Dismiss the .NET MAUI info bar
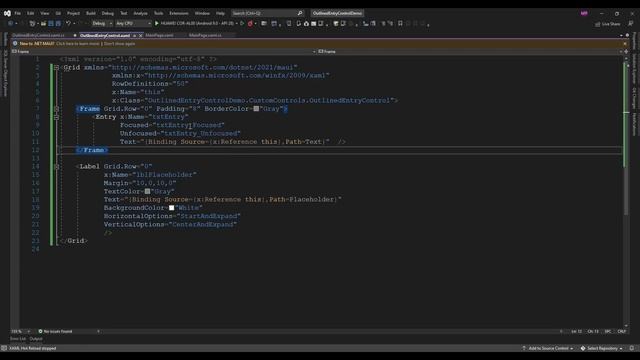The width and height of the screenshot is (640, 360). tap(625, 44)
